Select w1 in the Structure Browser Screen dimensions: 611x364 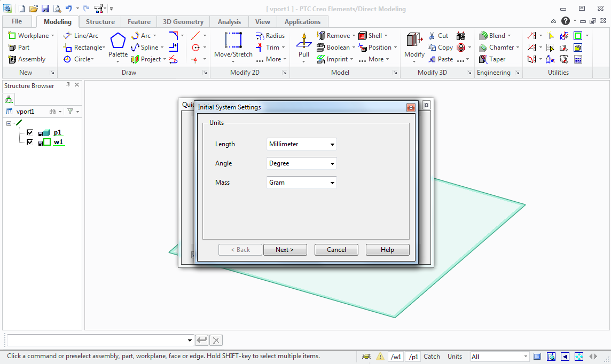(x=58, y=142)
